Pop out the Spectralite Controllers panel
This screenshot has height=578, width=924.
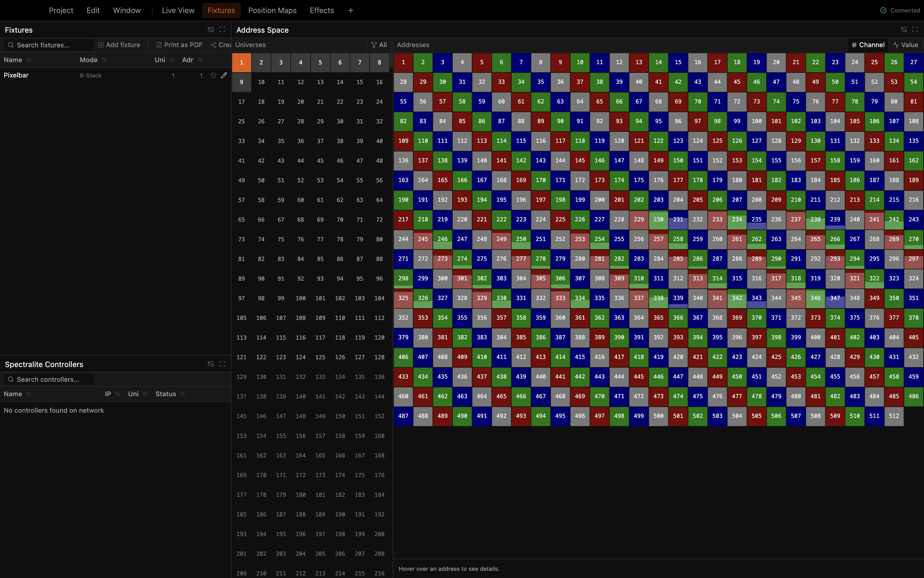(x=210, y=364)
